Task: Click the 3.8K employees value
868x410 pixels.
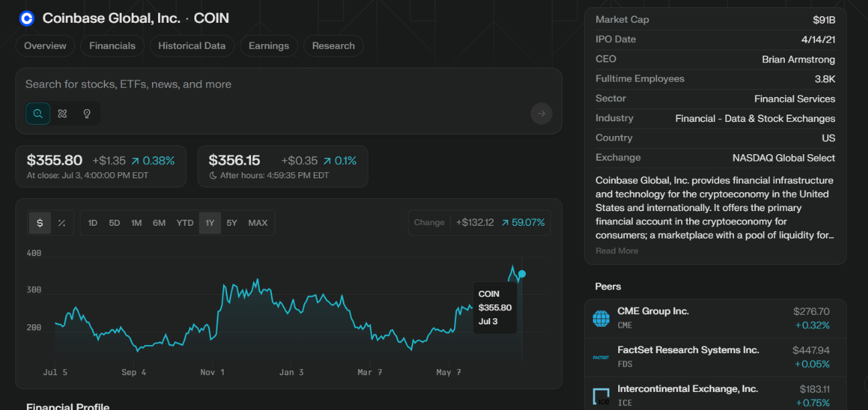Action: [825, 79]
